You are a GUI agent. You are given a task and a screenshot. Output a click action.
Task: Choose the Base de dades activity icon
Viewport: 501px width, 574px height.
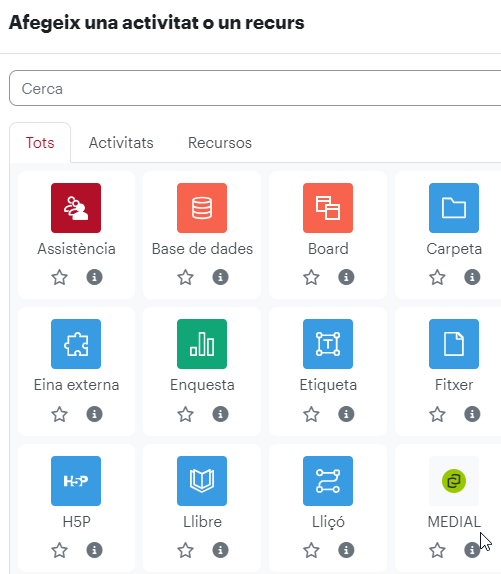pos(202,208)
